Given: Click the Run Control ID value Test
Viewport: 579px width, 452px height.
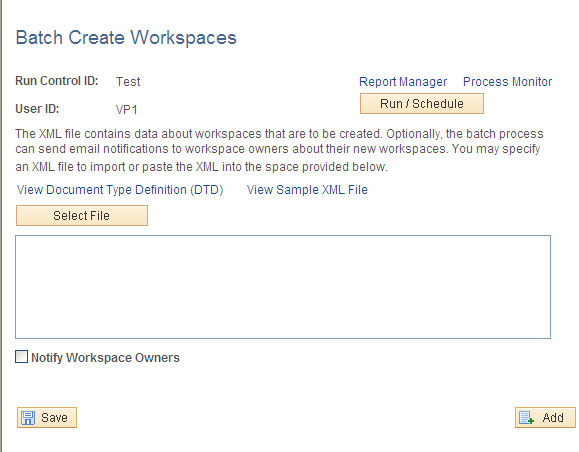Looking at the screenshot, I should click(128, 82).
